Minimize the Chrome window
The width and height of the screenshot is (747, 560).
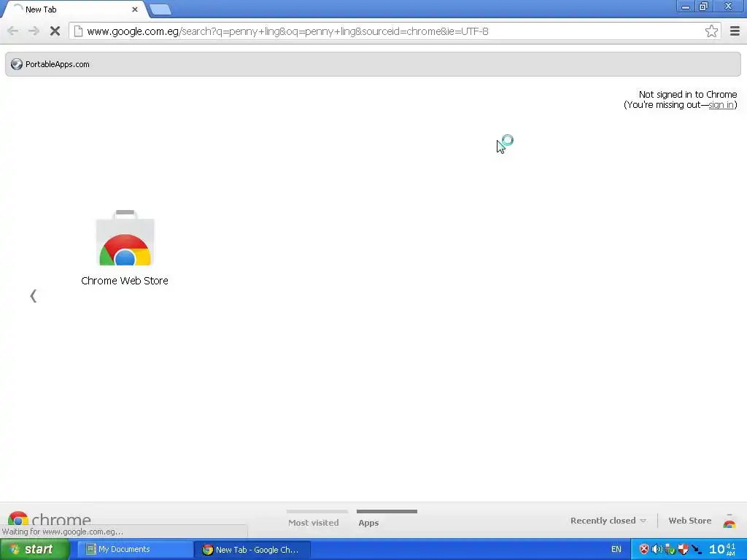[x=685, y=6]
